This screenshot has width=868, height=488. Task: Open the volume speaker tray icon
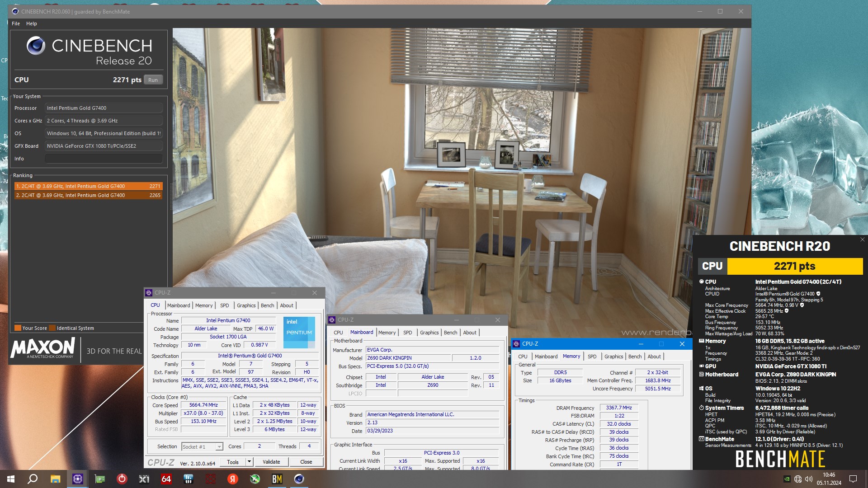809,479
